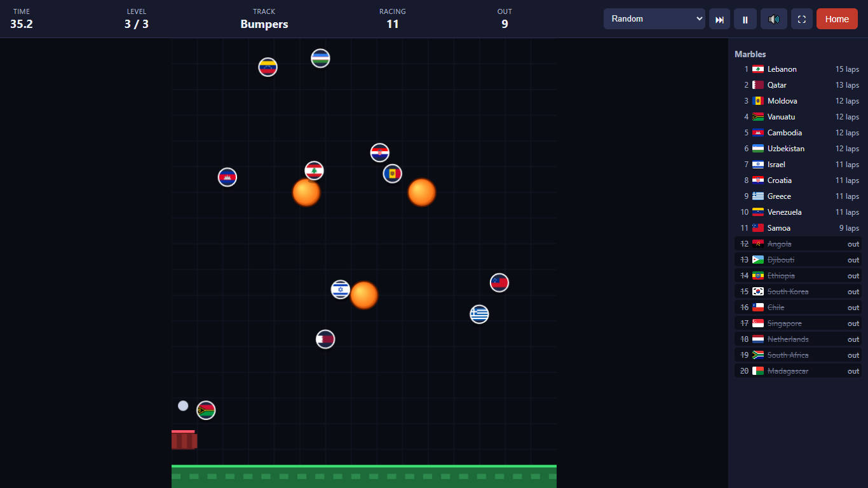Click the Israel marble on the track
The height and width of the screenshot is (488, 868).
(341, 290)
